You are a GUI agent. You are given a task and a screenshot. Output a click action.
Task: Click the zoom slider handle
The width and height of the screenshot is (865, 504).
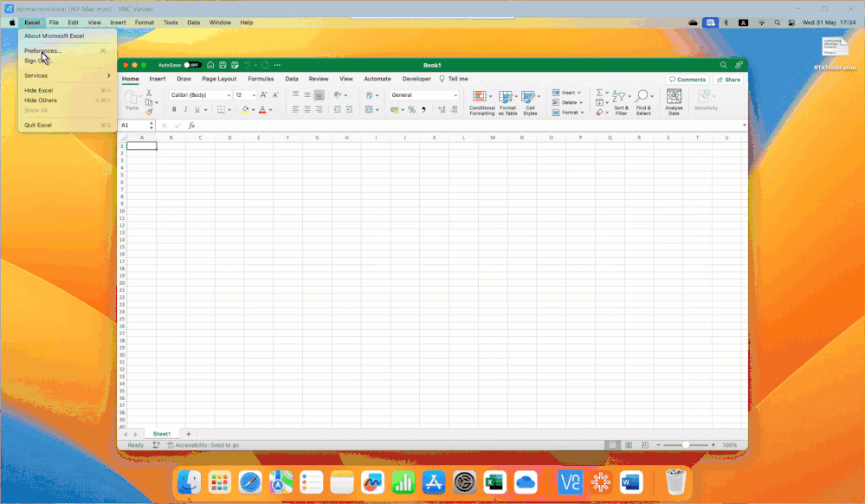click(x=686, y=445)
